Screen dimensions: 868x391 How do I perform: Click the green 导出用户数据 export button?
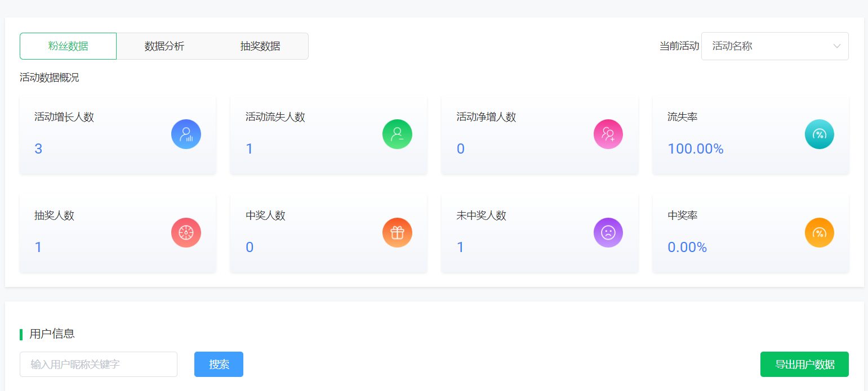(804, 364)
